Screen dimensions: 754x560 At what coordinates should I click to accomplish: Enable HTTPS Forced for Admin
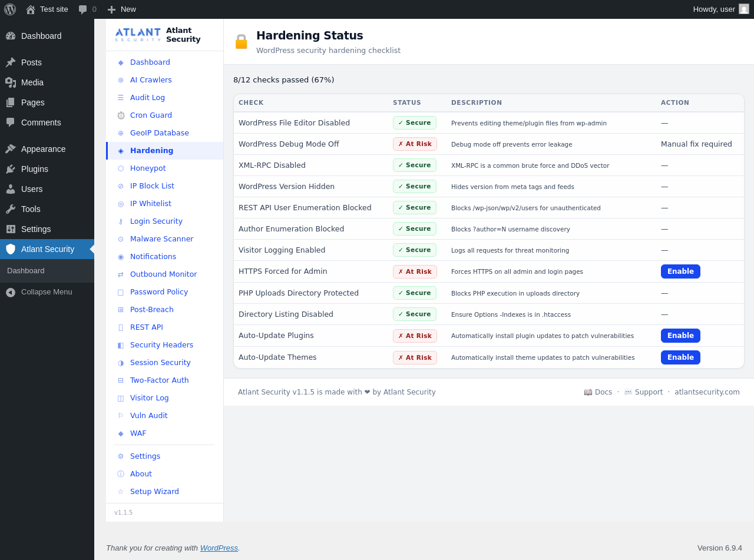[680, 271]
